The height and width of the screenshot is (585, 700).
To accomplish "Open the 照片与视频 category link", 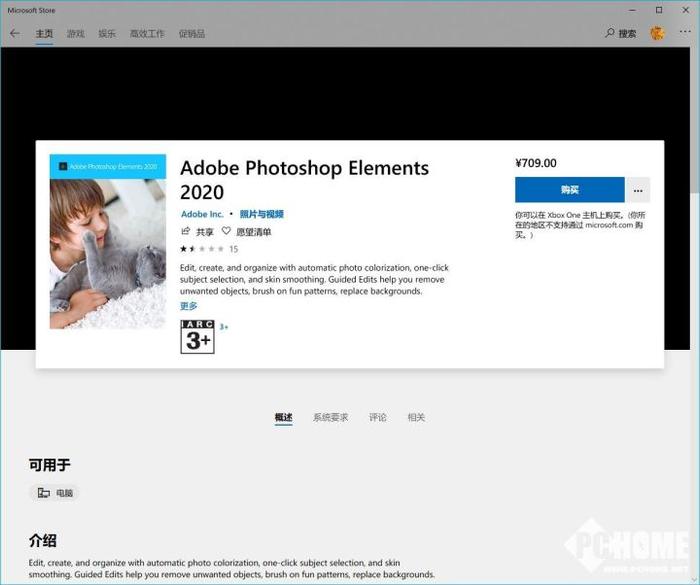I will point(262,214).
